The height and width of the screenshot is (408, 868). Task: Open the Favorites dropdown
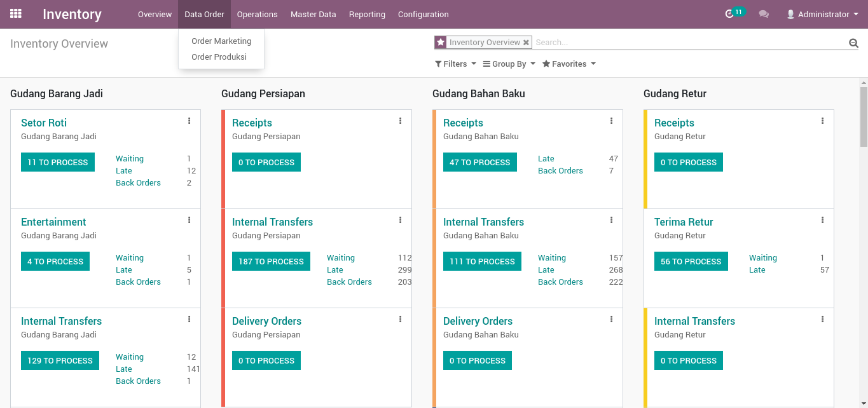point(568,64)
